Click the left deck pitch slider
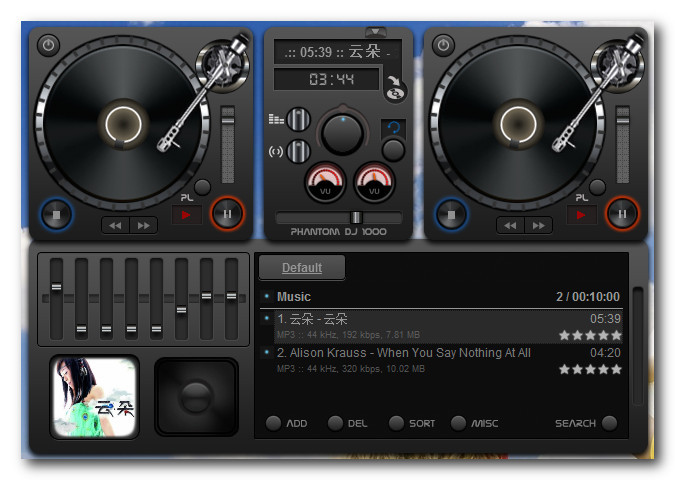This screenshot has height=480, width=675. 228,145
